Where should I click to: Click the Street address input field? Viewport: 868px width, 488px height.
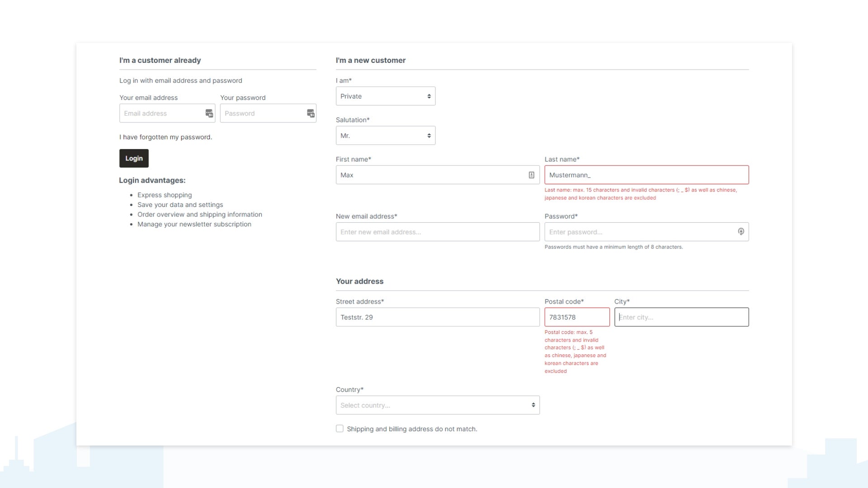click(438, 317)
